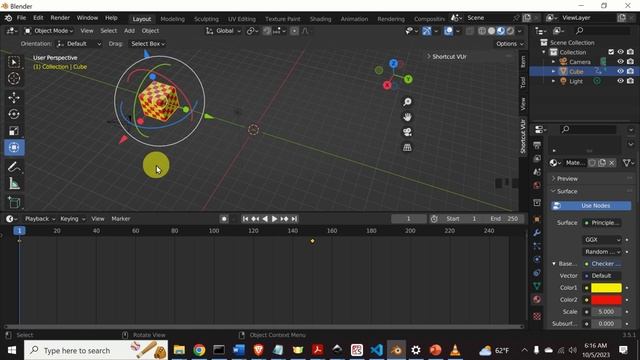640x360 pixels.
Task: Hide the Light in viewport
Action: coord(620,81)
